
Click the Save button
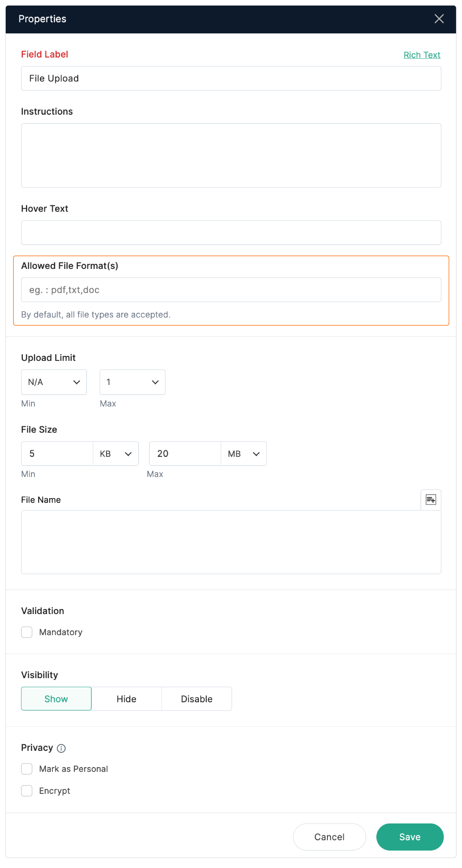[410, 837]
